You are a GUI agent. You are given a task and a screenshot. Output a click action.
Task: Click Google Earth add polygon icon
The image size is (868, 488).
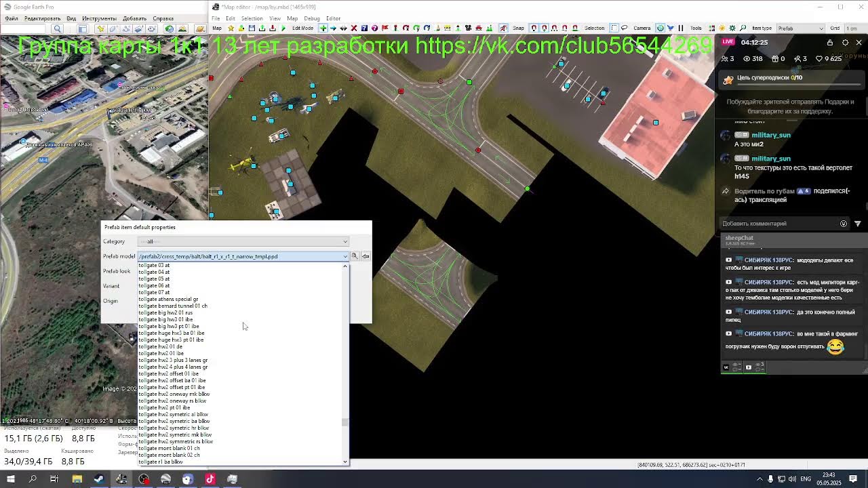pos(113,28)
